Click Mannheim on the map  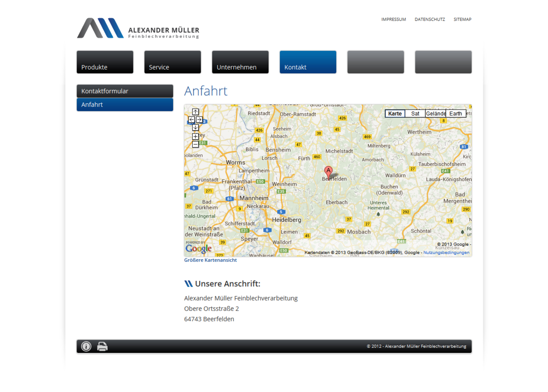pos(254,198)
